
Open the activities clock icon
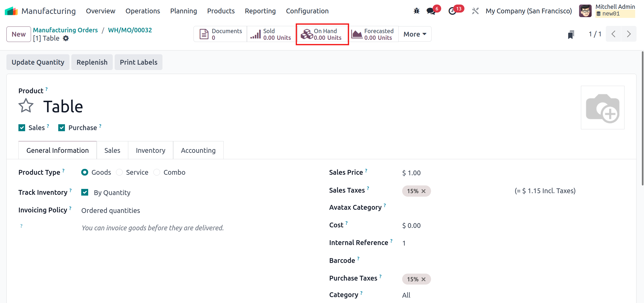click(452, 11)
